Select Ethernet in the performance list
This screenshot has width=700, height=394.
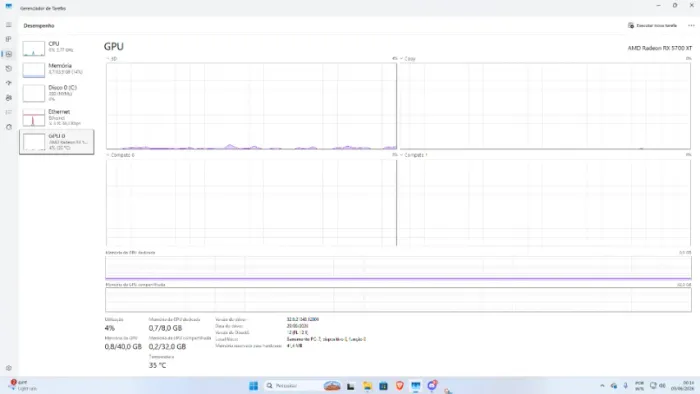coord(56,117)
